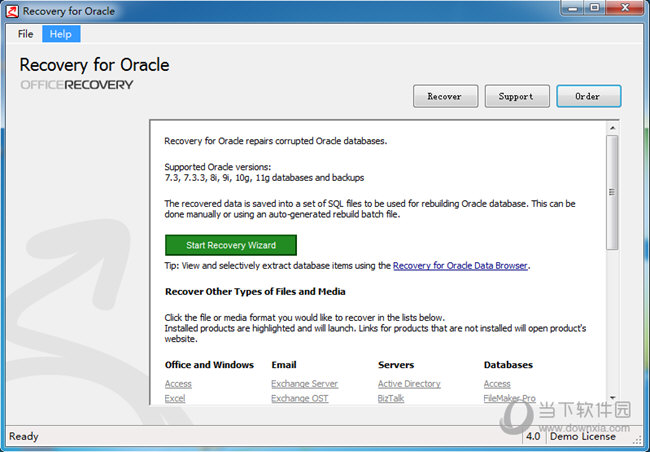Click the Office and Windows heading

click(x=209, y=365)
